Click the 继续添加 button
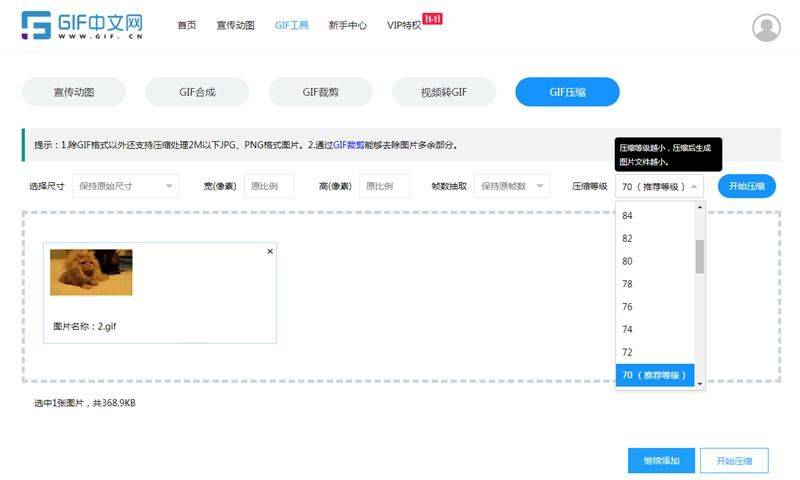Viewport: 800px width, 480px height. (x=661, y=461)
